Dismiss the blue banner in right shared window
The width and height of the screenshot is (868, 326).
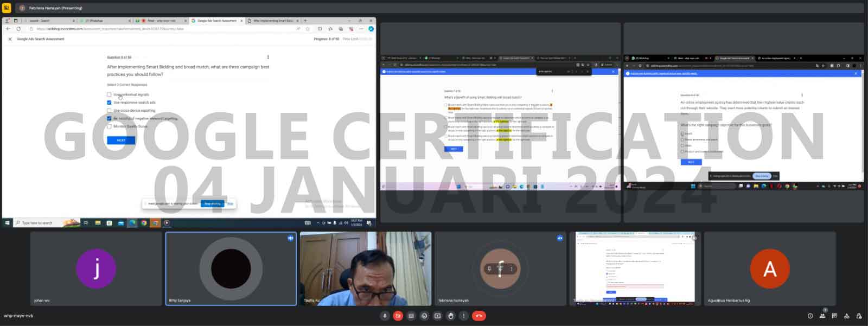[856, 73]
